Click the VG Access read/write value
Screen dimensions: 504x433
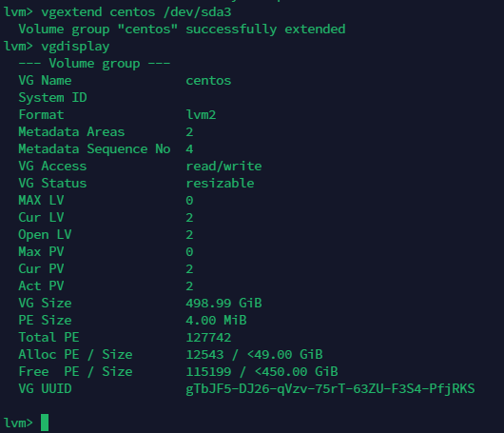pos(223,167)
